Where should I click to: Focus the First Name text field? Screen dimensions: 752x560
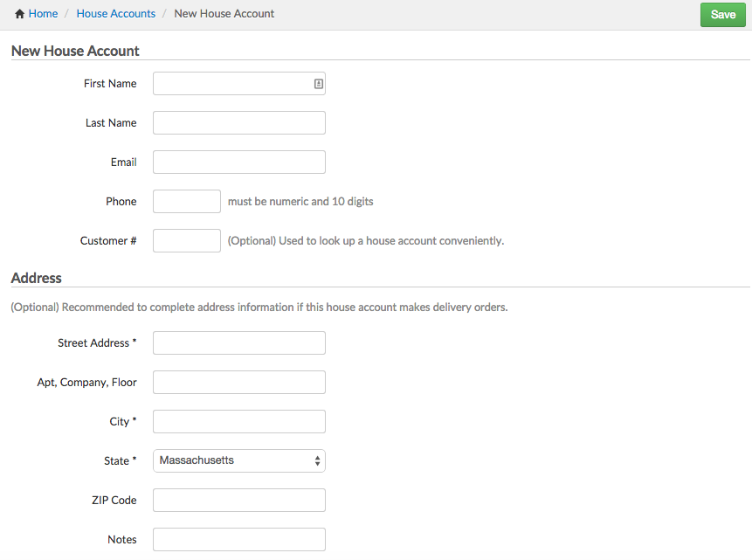tap(231, 84)
